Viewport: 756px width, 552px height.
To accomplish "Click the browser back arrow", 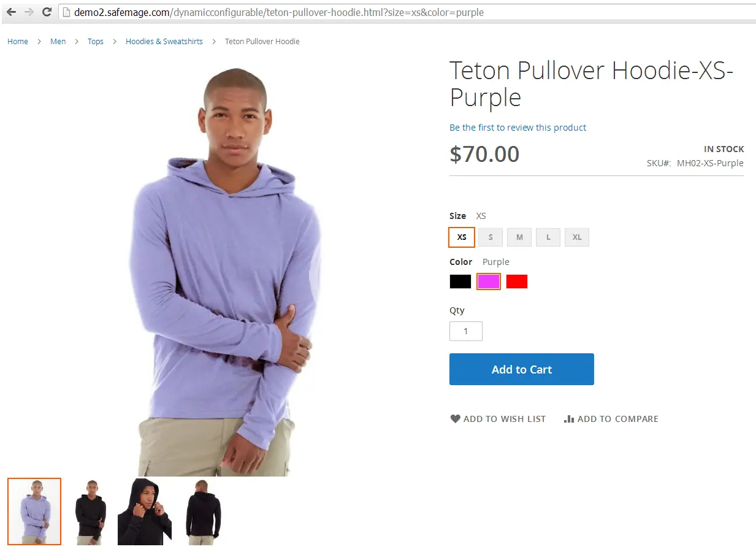I will tap(11, 12).
